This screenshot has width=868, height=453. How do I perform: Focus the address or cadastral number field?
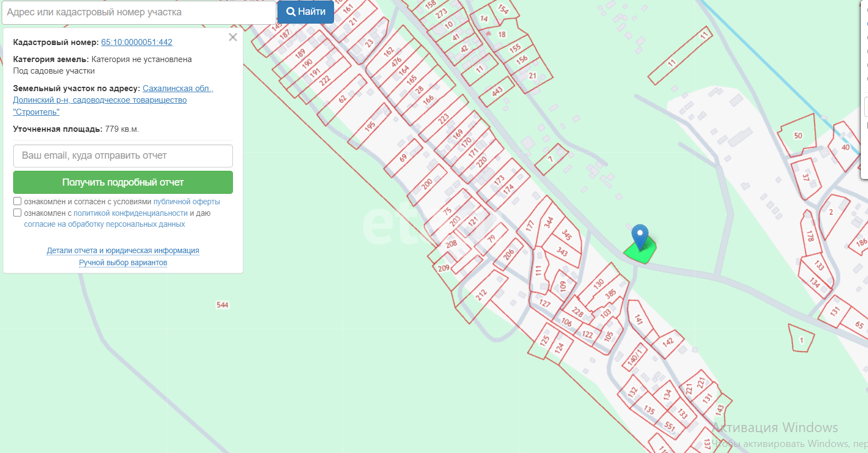click(138, 12)
